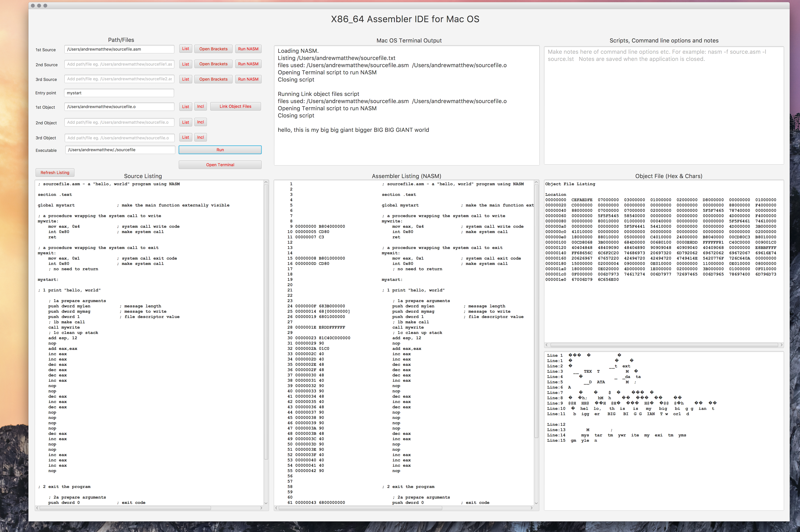Click the Link Object Files button
The height and width of the screenshot is (532, 800).
236,107
